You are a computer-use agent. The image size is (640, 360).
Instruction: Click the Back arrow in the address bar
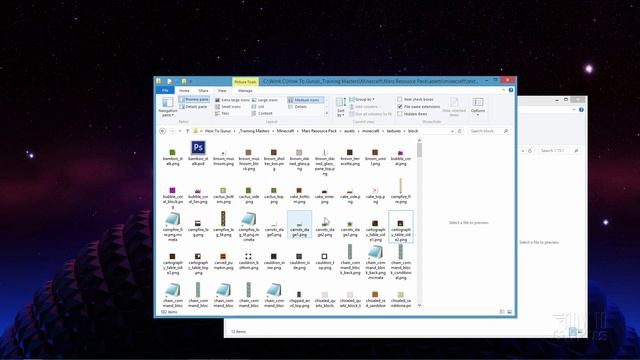[162, 131]
